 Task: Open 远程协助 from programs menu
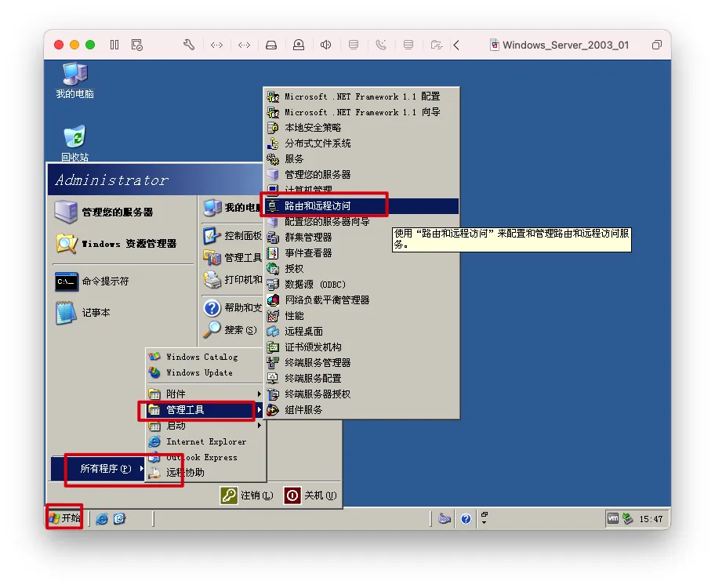(205, 473)
